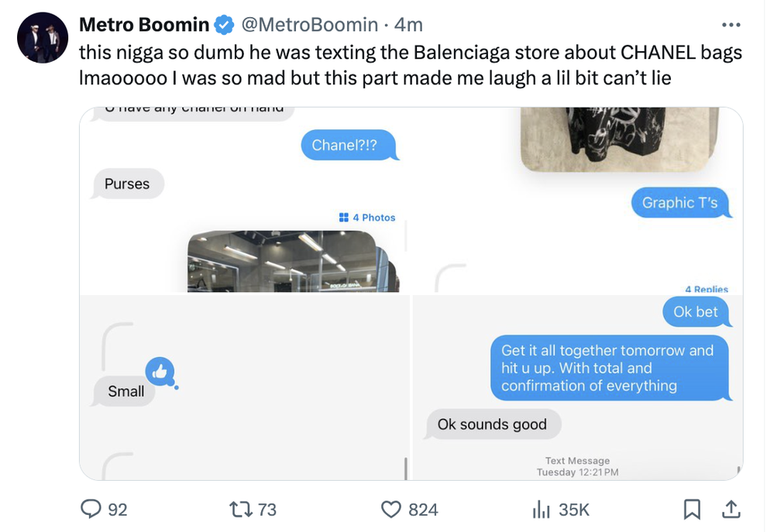The width and height of the screenshot is (767, 532).
Task: Click the share upload icon
Action: (x=731, y=510)
